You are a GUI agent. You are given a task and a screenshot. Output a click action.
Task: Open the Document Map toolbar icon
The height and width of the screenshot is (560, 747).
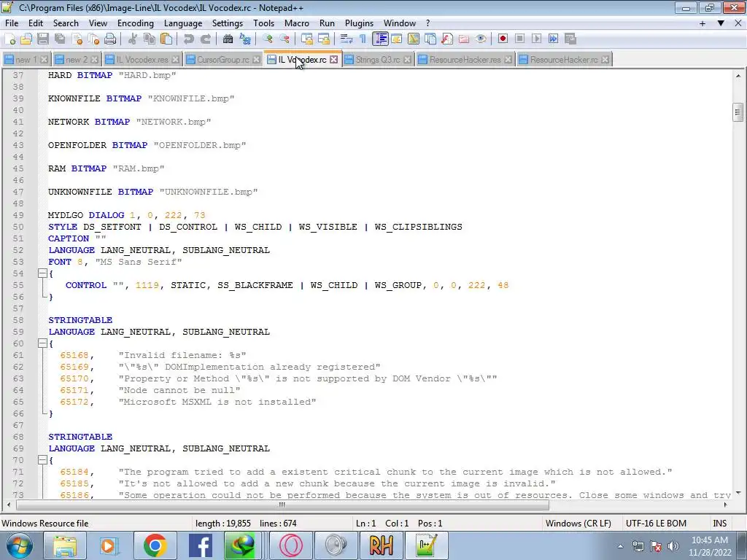pos(414,39)
